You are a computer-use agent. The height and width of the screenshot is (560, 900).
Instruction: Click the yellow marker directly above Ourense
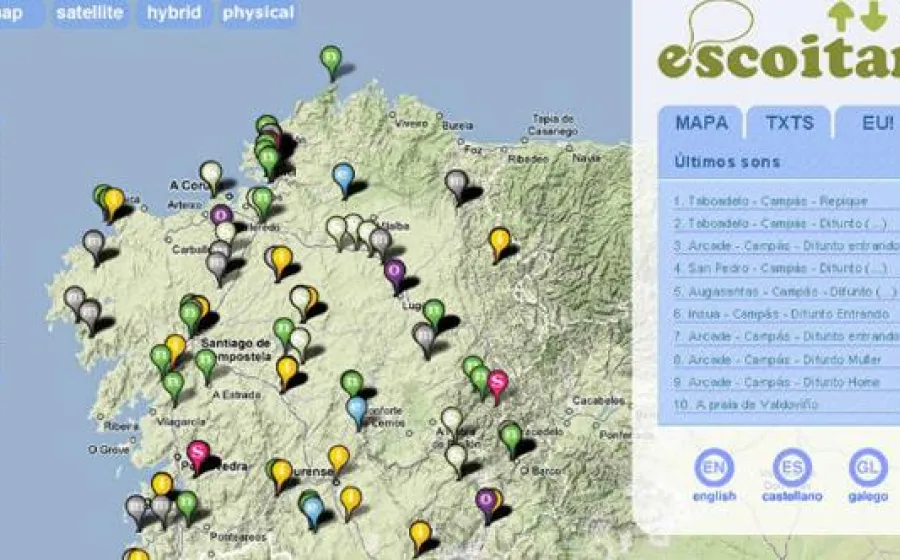pos(338,461)
